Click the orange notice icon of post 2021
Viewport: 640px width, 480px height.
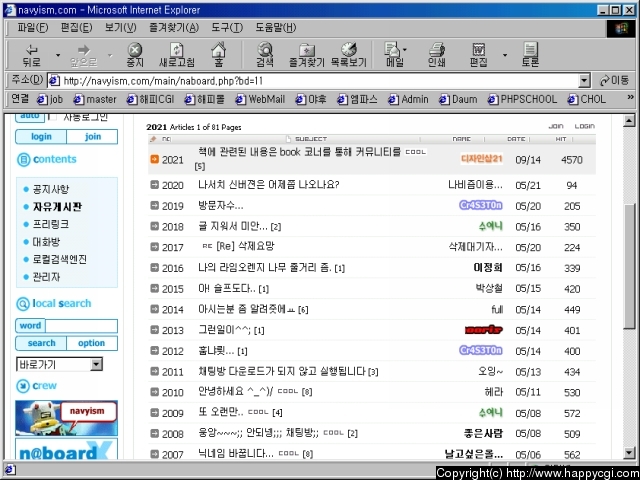(x=154, y=159)
